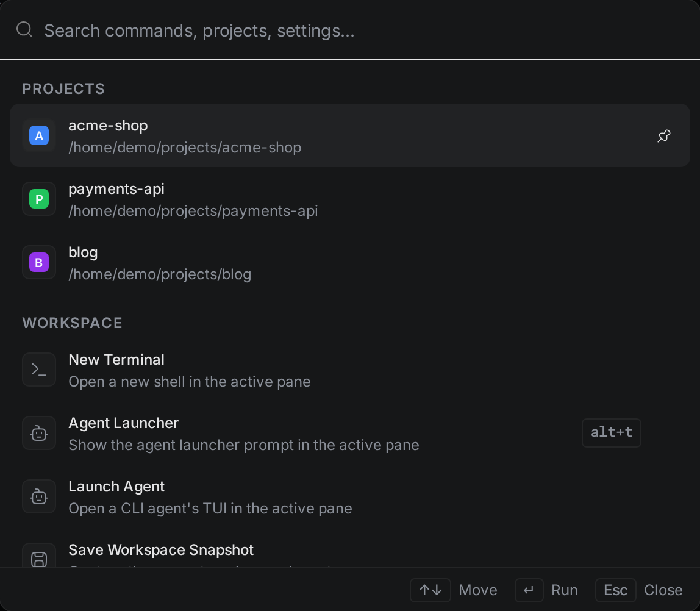Viewport: 700px width, 611px height.
Task: Click the /home/demo/projects/blog path
Action: (160, 274)
